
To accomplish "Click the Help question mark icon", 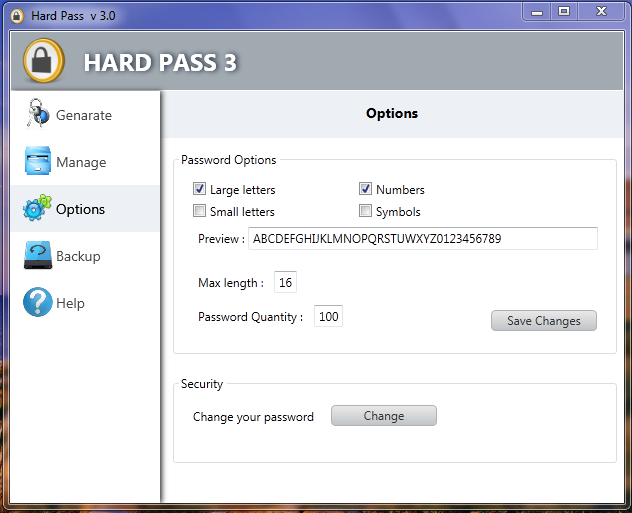I will (38, 302).
